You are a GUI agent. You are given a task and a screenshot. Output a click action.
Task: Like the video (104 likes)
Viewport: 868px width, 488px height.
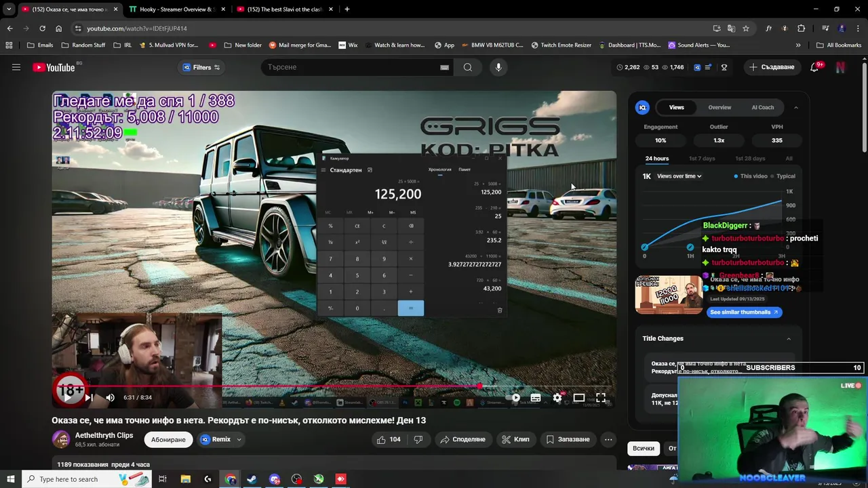(x=387, y=439)
